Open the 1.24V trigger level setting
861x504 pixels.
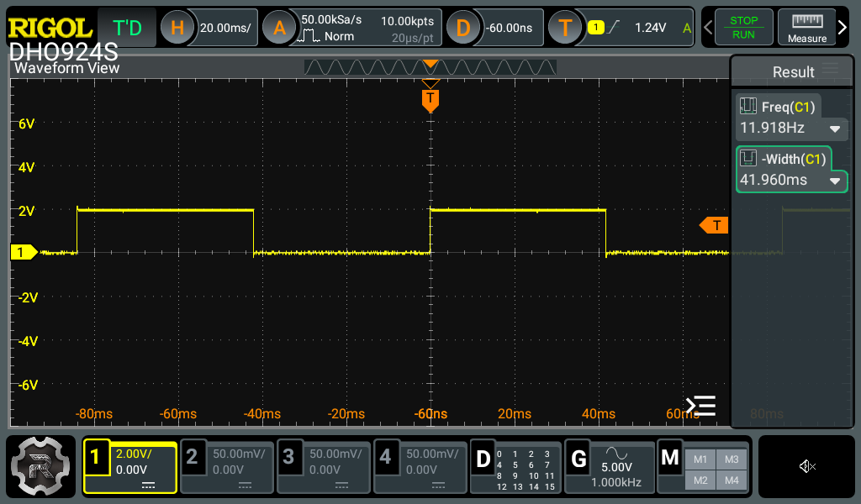650,28
